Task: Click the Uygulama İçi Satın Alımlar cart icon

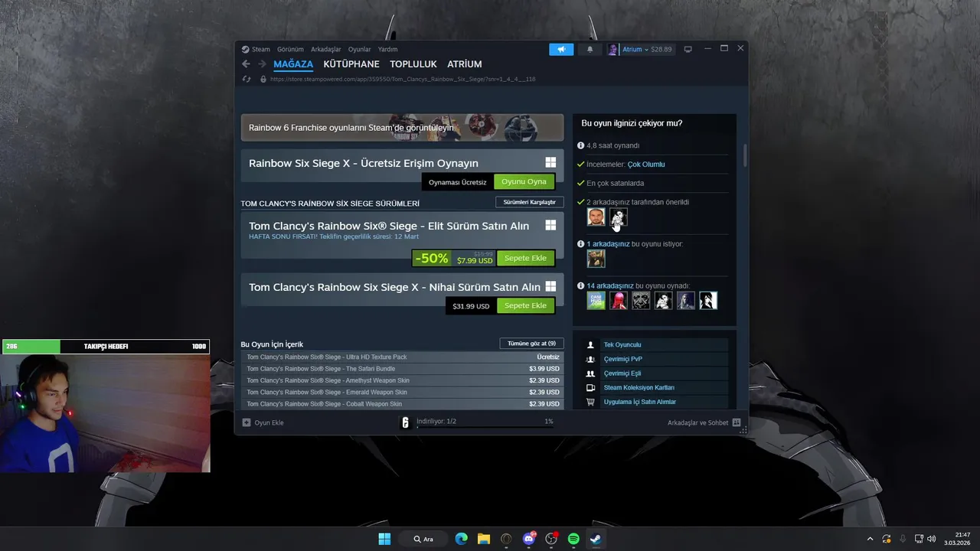Action: point(590,402)
